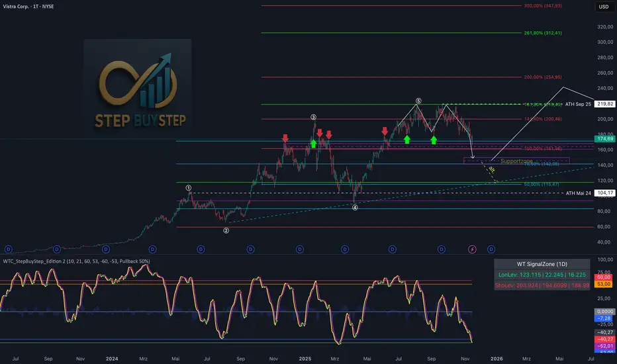
Task: Select the Vistra Corp. symbol title
Action: pos(28,7)
